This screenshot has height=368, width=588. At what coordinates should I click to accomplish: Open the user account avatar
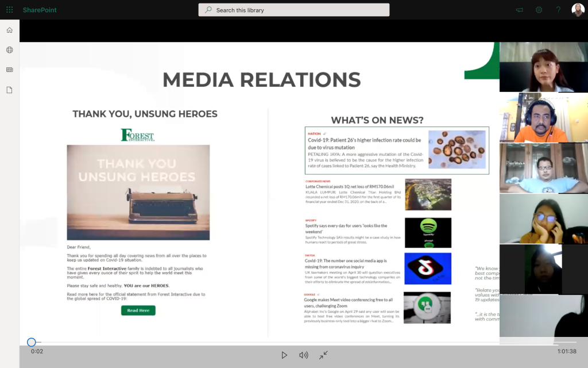click(578, 10)
